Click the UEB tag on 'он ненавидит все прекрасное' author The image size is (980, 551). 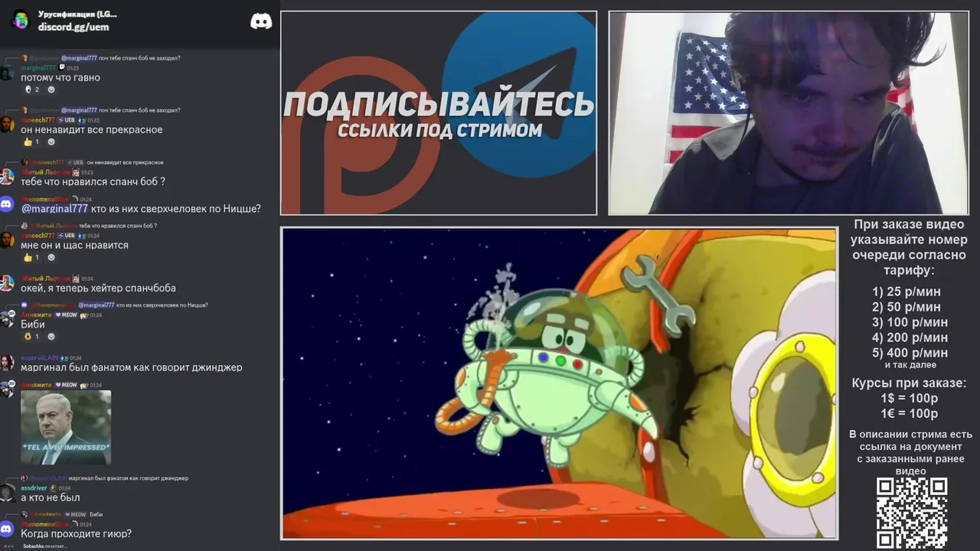click(67, 120)
